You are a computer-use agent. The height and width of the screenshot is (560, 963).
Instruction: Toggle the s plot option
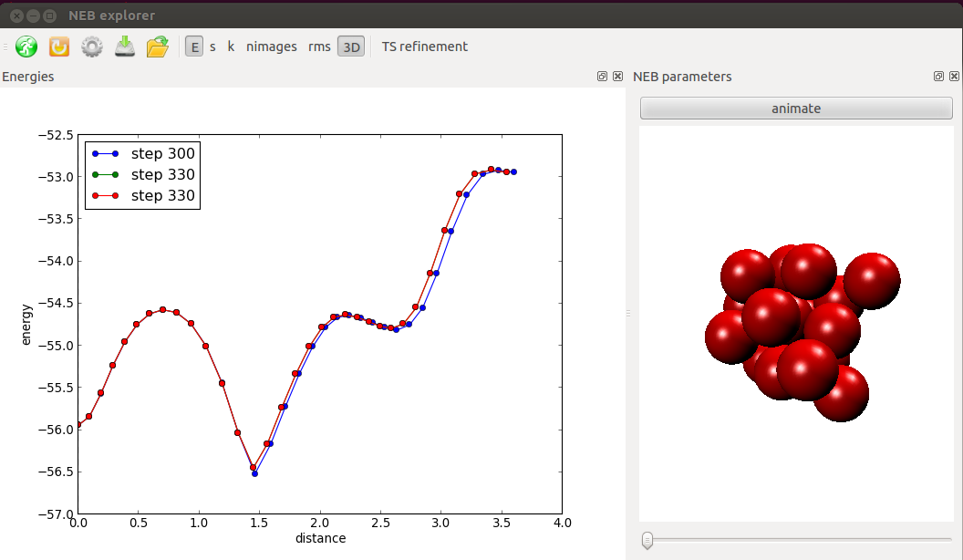click(213, 47)
